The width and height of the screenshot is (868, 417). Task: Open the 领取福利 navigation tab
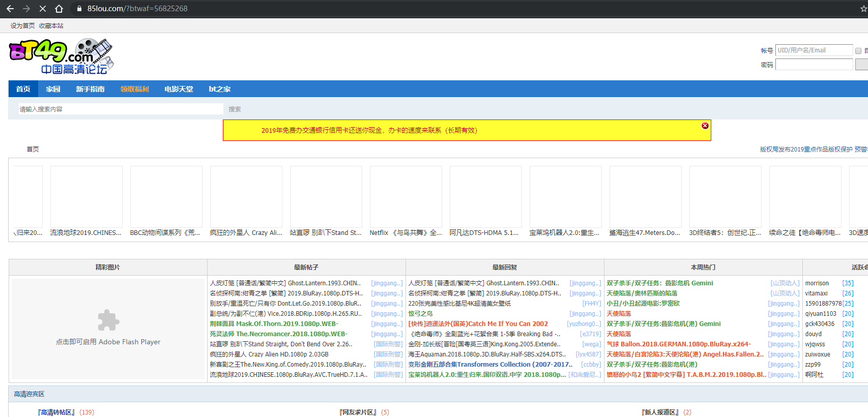[x=134, y=89]
